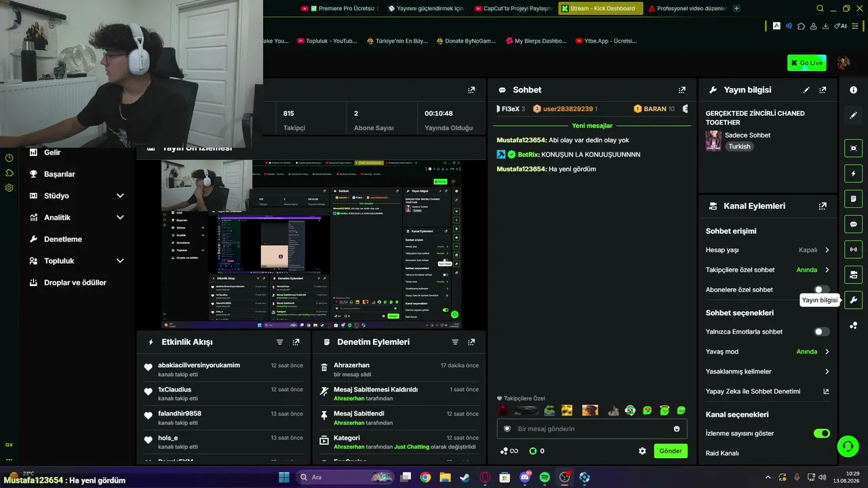Toggle the stream preview panel icon in sidebar

[853, 148]
